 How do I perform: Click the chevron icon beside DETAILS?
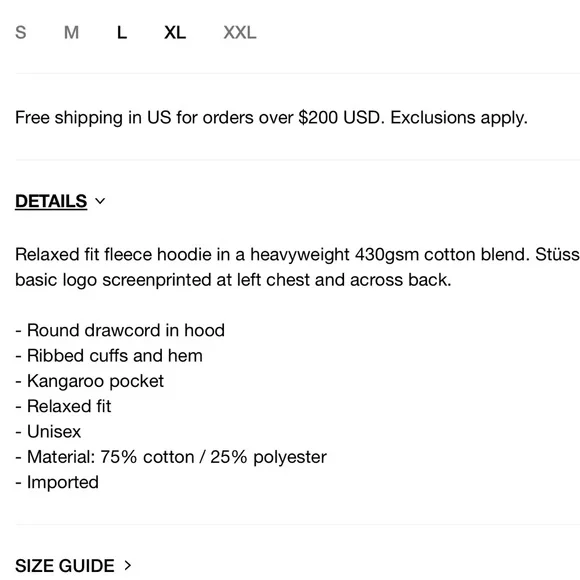[100, 201]
